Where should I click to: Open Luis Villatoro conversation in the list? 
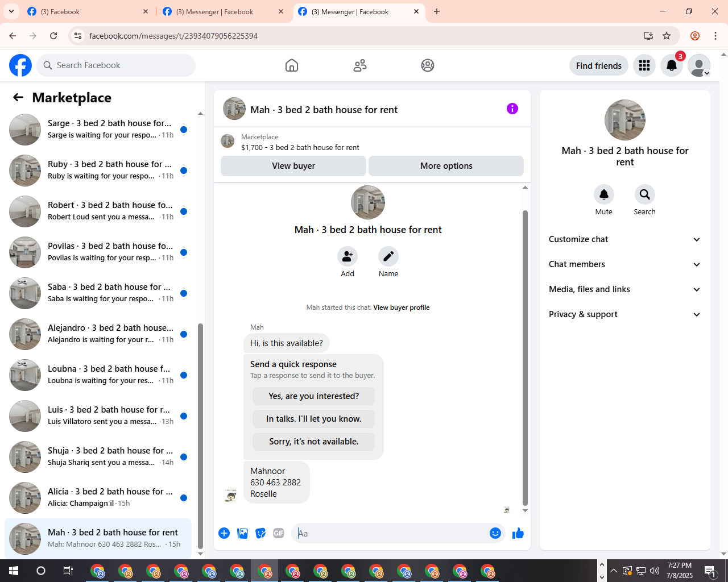(x=98, y=416)
